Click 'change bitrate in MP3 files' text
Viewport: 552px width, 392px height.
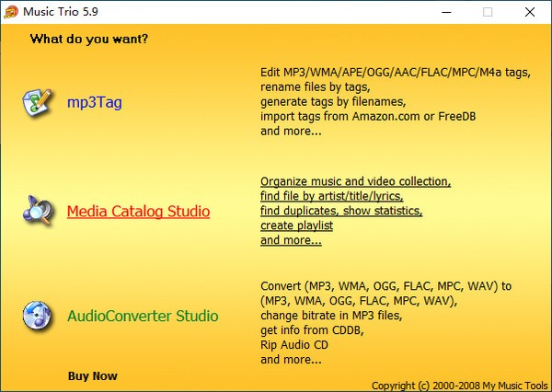(331, 316)
